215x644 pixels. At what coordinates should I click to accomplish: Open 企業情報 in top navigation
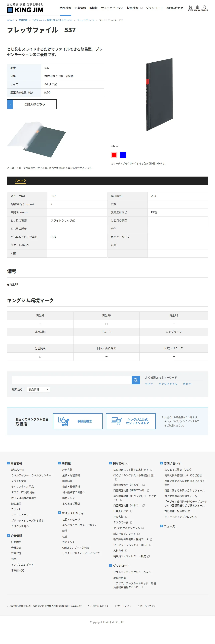[x=80, y=8]
